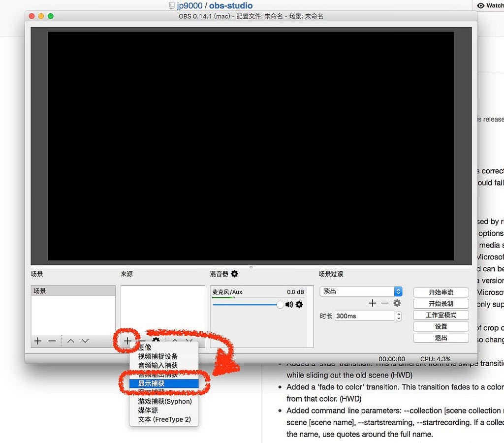Open the jp9000 link in the browser window
This screenshot has width=504, height=443.
pyautogui.click(x=189, y=5)
